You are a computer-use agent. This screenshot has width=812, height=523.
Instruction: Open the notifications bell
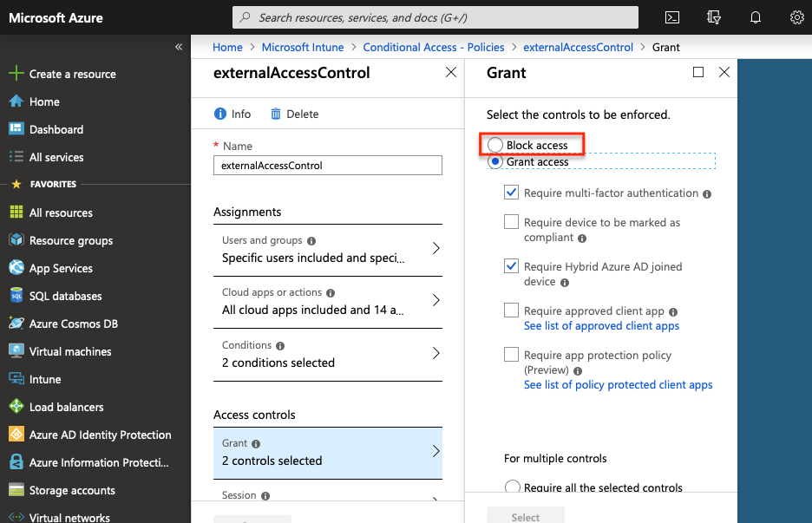coord(756,17)
